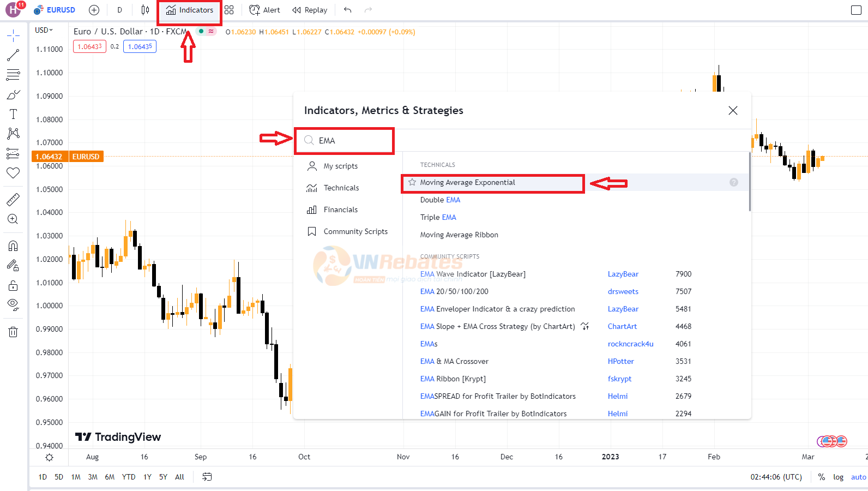The width and height of the screenshot is (868, 491).
Task: Open the USD currency dropdown
Action: 44,30
